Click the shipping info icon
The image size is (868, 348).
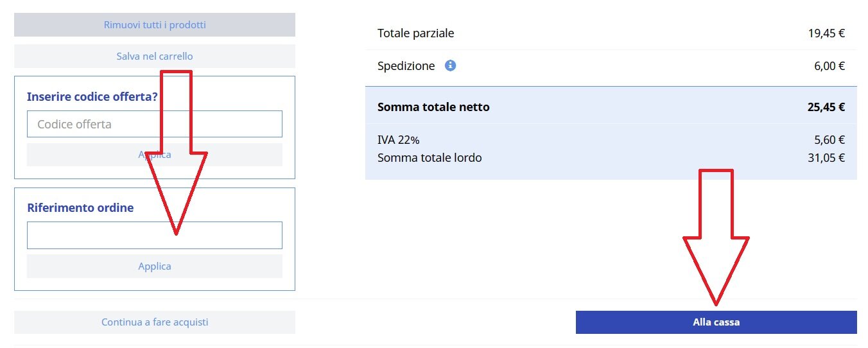[451, 65]
